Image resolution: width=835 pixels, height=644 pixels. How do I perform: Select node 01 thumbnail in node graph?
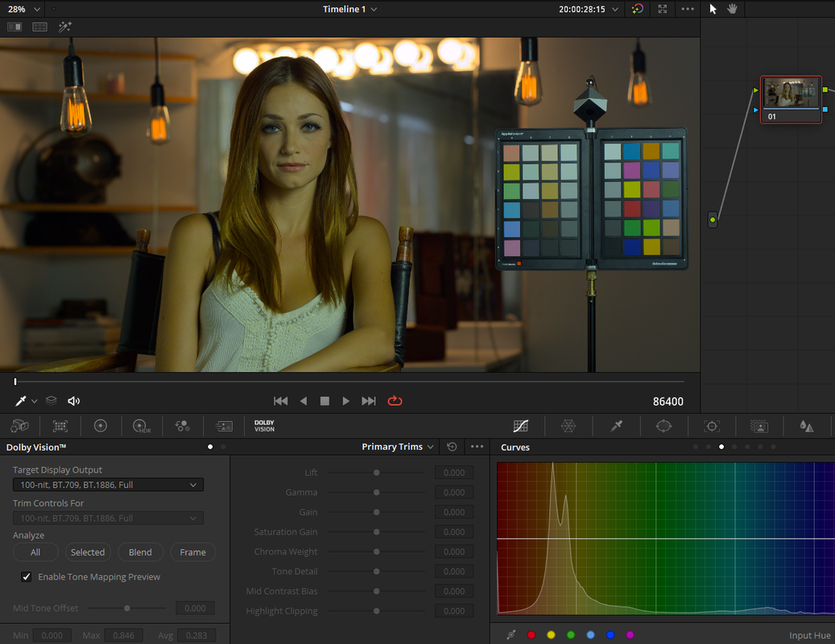coord(791,100)
